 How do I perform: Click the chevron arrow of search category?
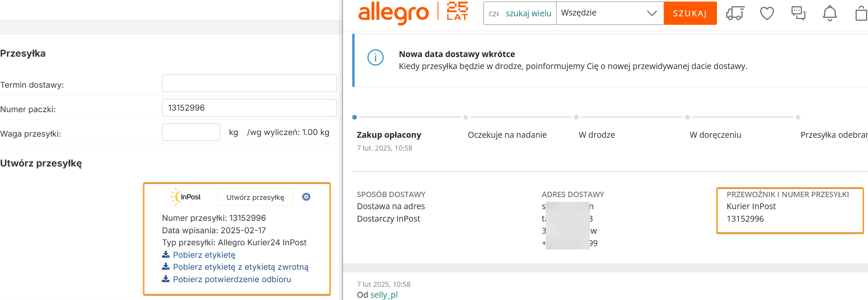tap(652, 13)
